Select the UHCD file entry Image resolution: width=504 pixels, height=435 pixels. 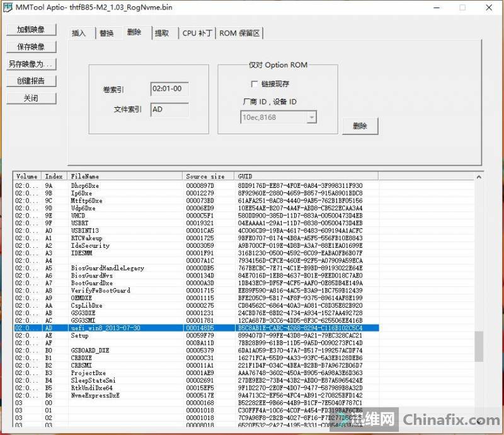196,216
